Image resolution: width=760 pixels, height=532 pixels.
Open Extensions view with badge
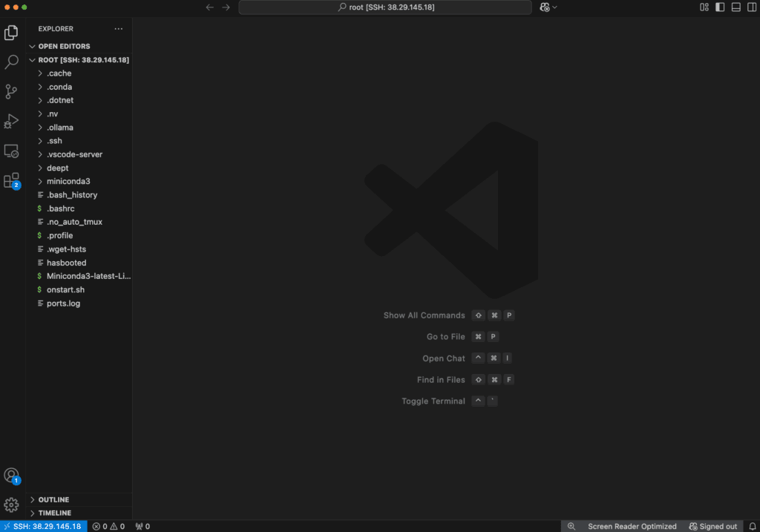coord(11,181)
